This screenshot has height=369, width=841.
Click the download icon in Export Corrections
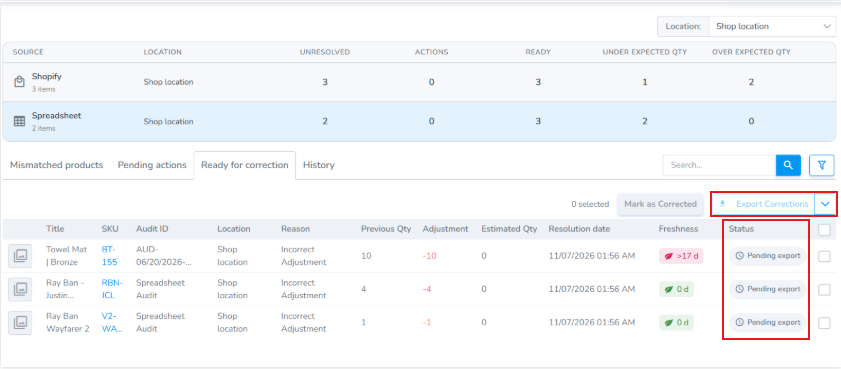pyautogui.click(x=722, y=204)
